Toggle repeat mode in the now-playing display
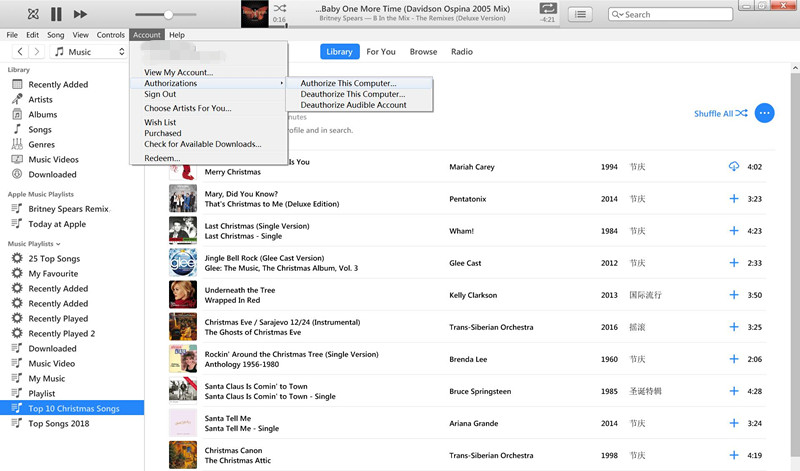The height and width of the screenshot is (471, 800). (548, 8)
